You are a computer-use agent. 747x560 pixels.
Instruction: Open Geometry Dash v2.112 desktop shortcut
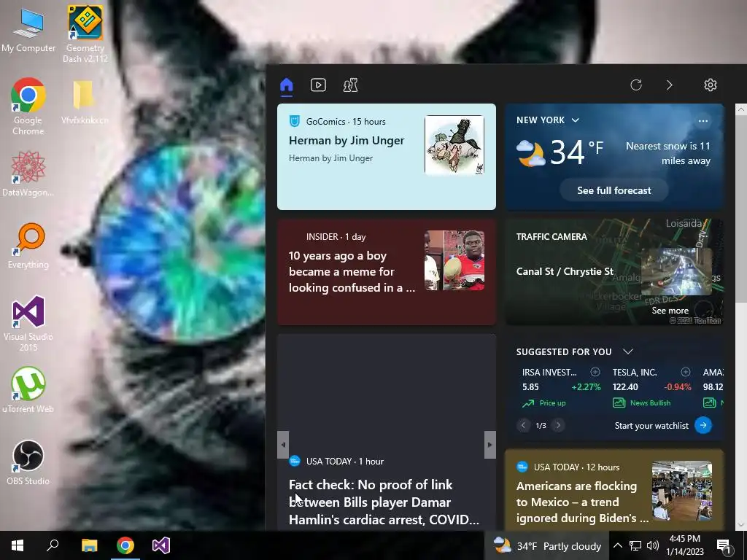coord(85,34)
